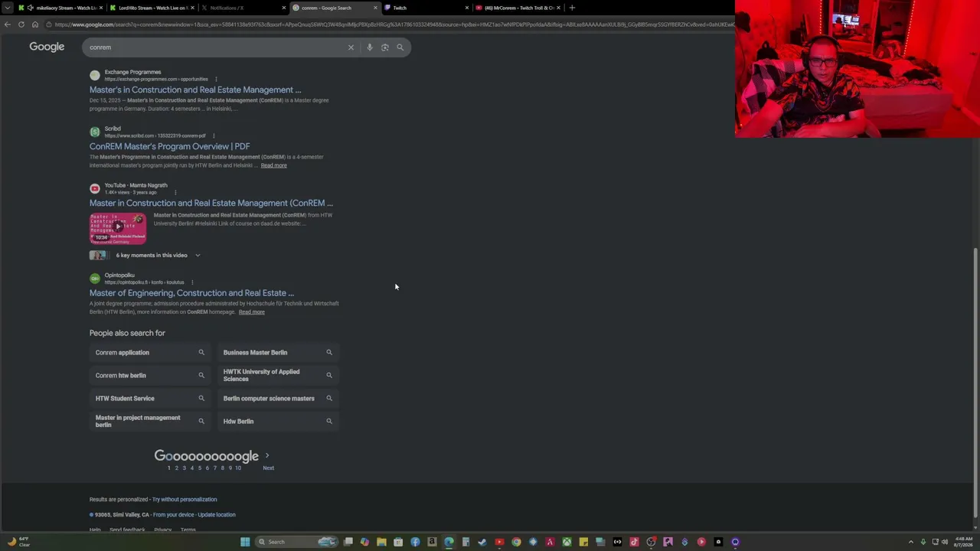The width and height of the screenshot is (980, 551).
Task: Open the Xbox app from the taskbar
Action: point(567,542)
